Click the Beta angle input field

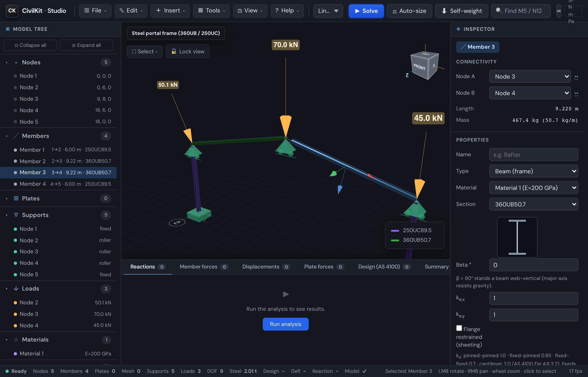tap(534, 265)
